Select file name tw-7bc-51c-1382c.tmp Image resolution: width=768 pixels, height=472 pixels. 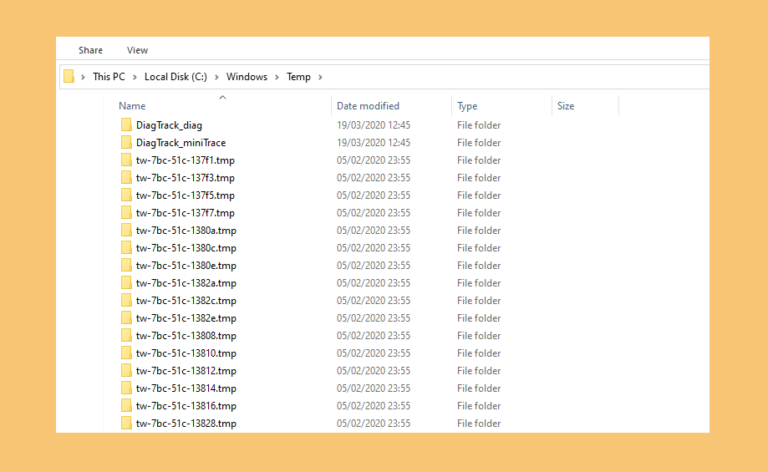(x=186, y=301)
